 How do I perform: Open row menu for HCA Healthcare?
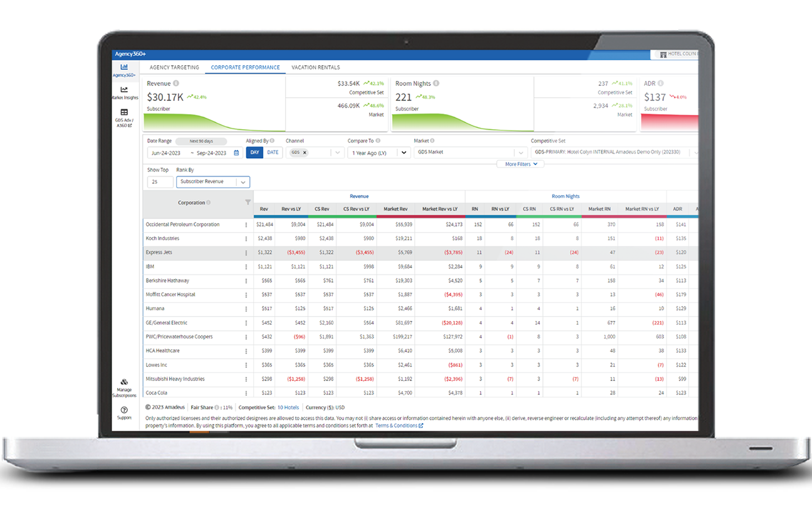click(246, 351)
